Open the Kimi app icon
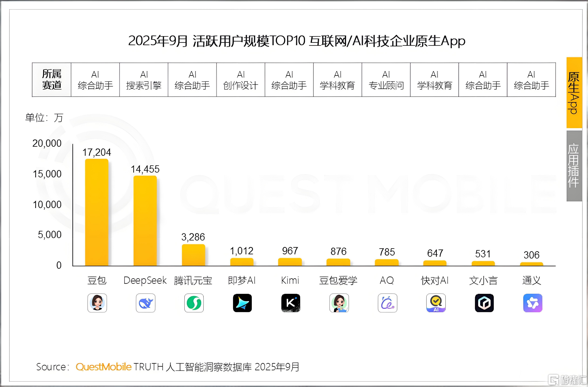 [x=291, y=303]
